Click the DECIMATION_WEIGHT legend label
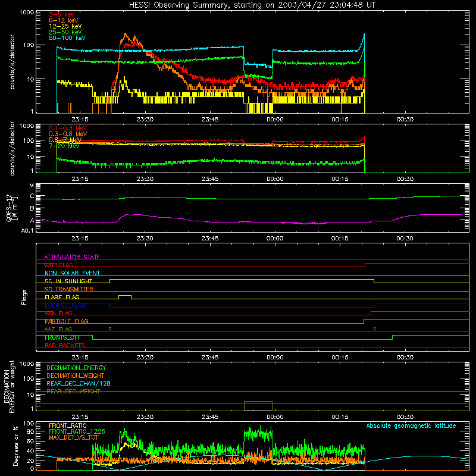476x476 pixels. [76, 375]
